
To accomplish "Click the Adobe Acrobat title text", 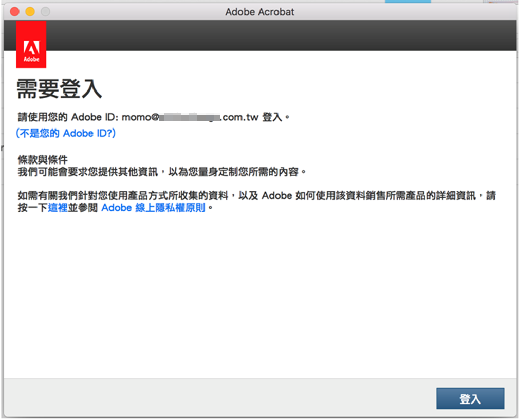I will [260, 12].
